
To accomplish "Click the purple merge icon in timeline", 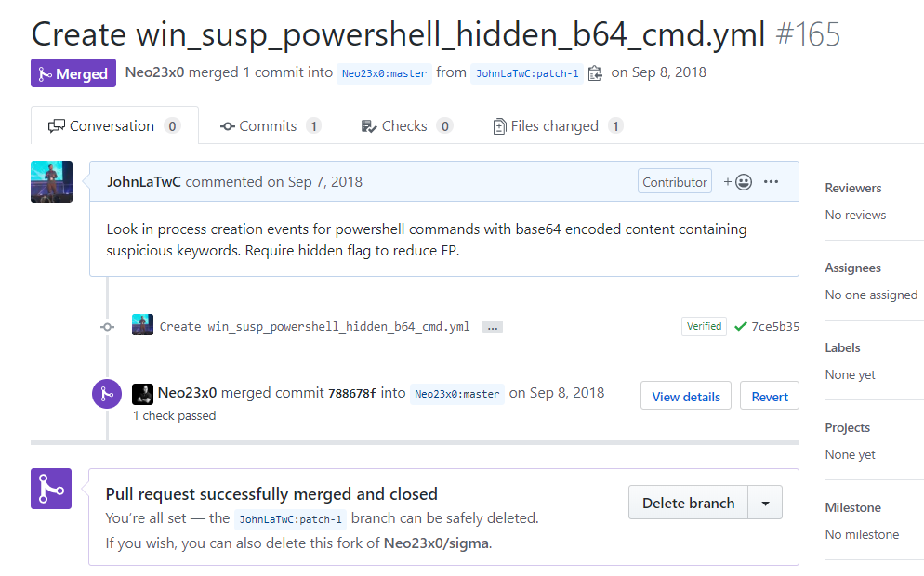I will pos(107,393).
